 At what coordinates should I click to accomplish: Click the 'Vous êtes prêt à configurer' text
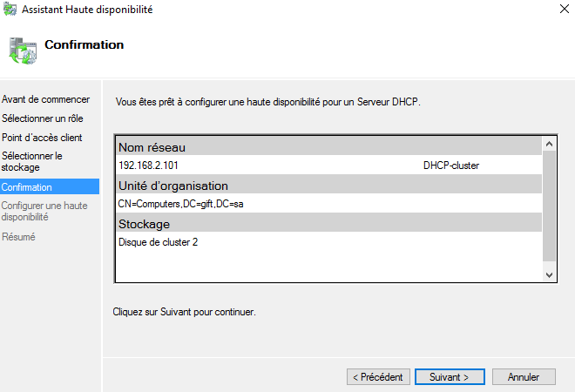268,102
